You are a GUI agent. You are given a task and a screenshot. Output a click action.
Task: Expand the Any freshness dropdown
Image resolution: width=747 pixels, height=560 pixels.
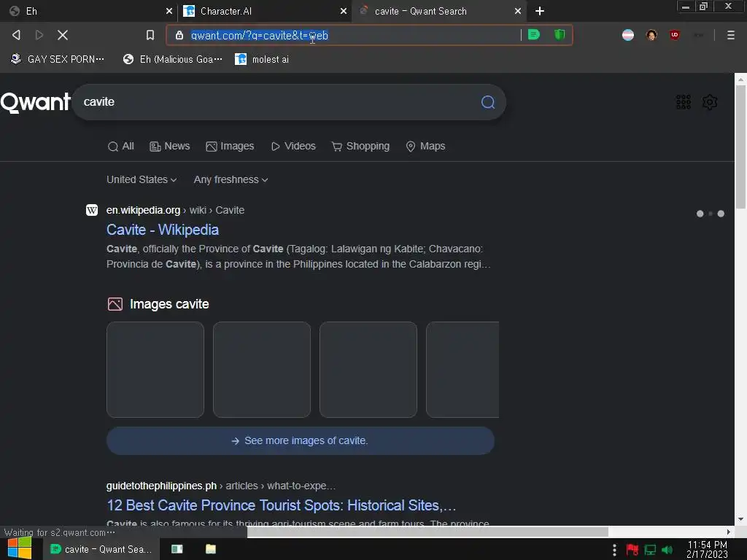pyautogui.click(x=231, y=179)
